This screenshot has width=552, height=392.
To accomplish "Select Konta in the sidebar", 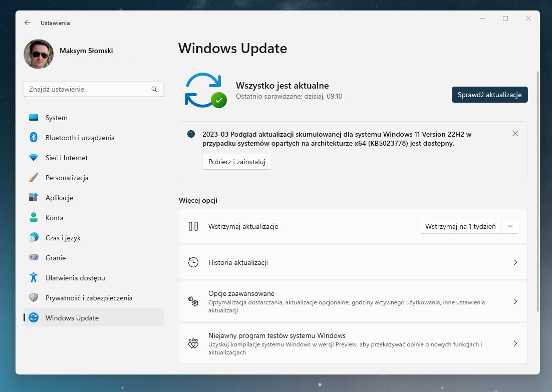I will pos(54,218).
